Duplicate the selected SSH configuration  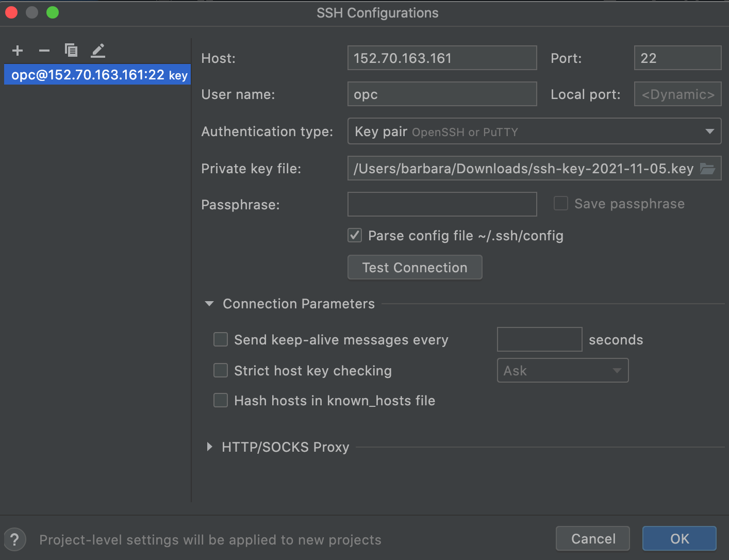click(71, 51)
